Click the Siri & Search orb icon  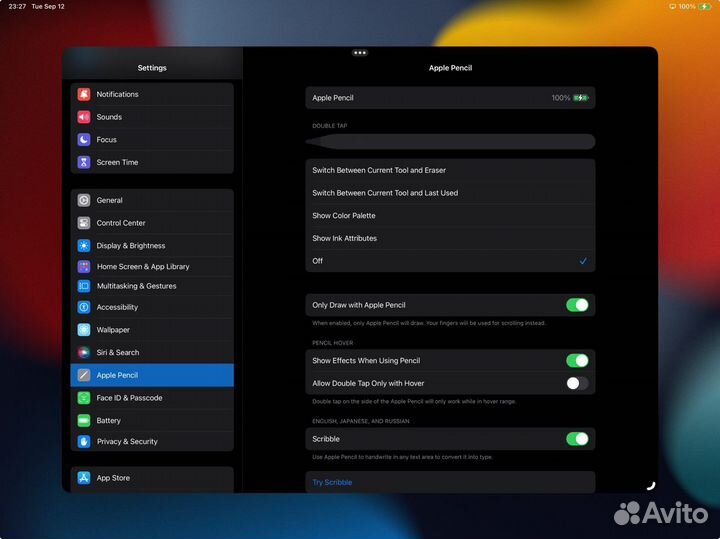tap(84, 353)
